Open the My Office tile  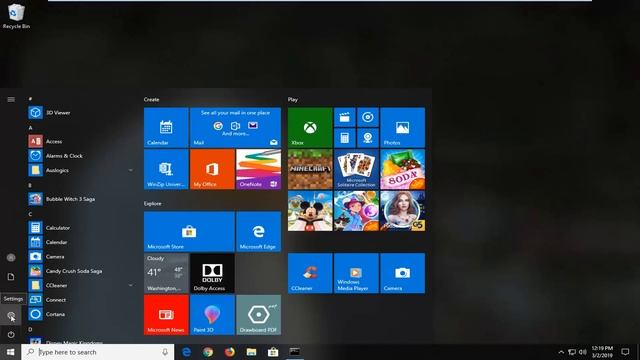(x=212, y=169)
